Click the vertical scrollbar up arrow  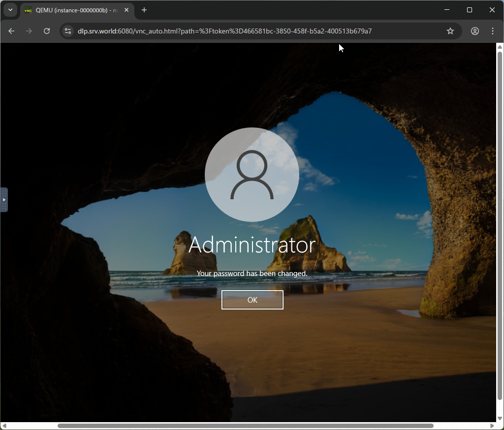pyautogui.click(x=500, y=47)
